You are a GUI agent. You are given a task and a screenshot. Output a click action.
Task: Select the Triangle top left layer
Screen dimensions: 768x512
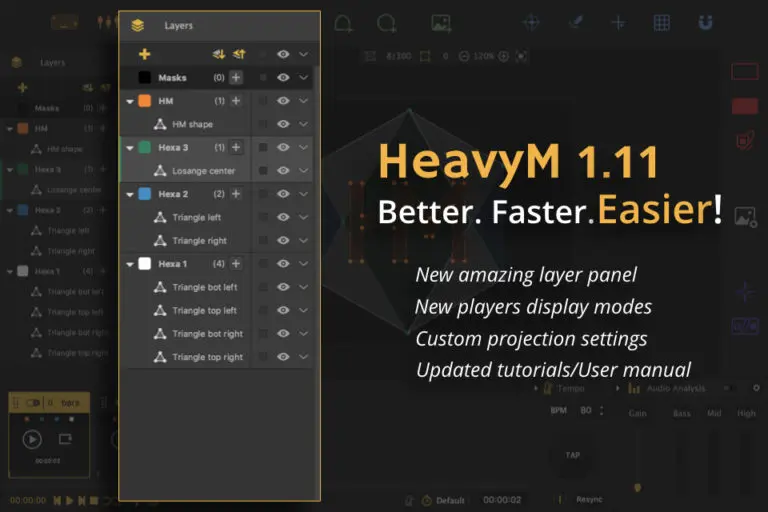[x=217, y=310]
